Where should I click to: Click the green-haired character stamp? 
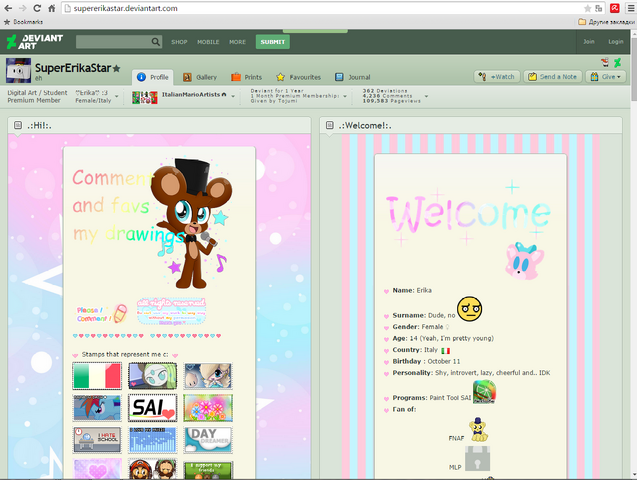tap(152, 376)
